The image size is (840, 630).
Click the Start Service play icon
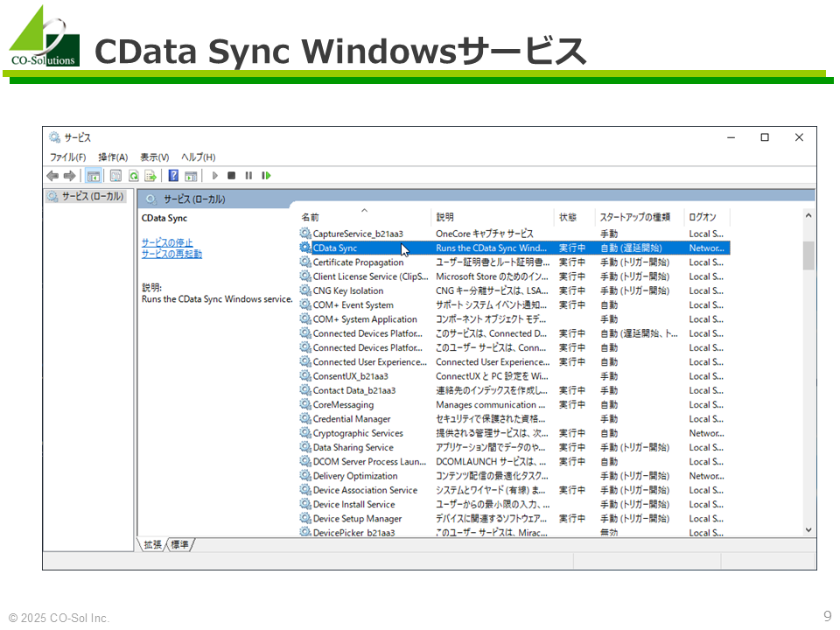click(x=215, y=176)
